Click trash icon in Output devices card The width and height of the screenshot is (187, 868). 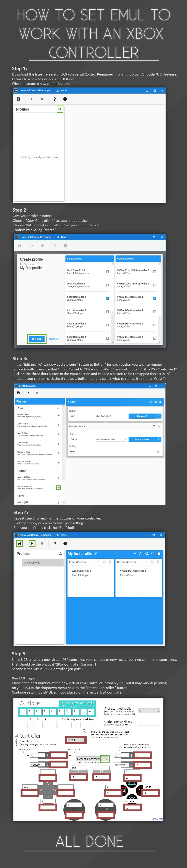click(x=158, y=562)
